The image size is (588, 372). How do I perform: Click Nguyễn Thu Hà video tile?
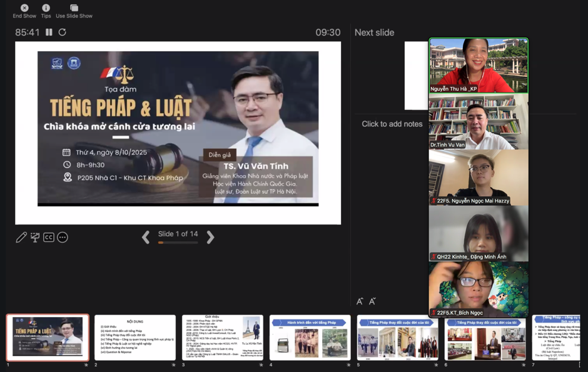pos(479,66)
